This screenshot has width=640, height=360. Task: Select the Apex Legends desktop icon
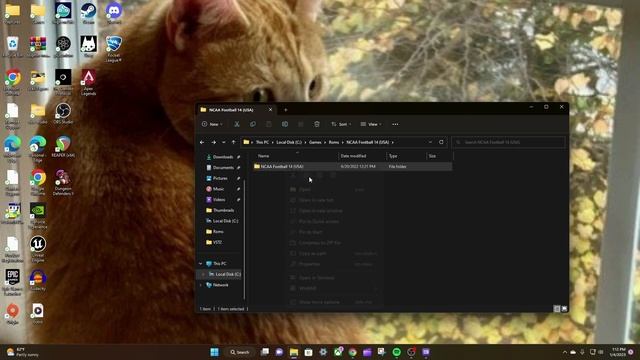pyautogui.click(x=89, y=82)
